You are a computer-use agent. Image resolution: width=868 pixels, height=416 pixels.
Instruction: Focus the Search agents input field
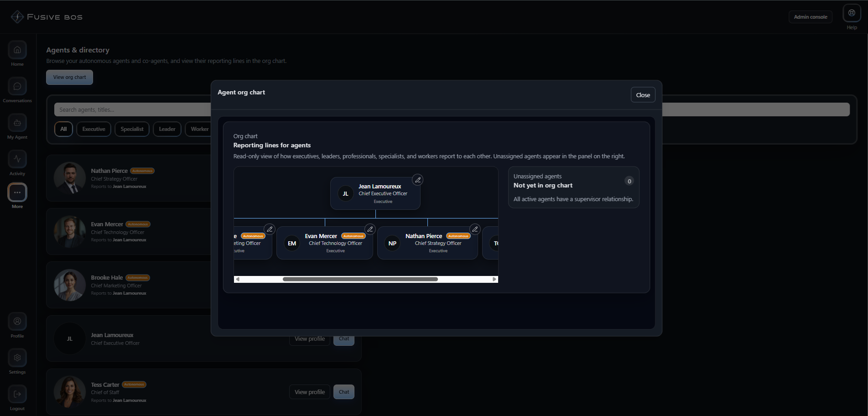pyautogui.click(x=132, y=109)
